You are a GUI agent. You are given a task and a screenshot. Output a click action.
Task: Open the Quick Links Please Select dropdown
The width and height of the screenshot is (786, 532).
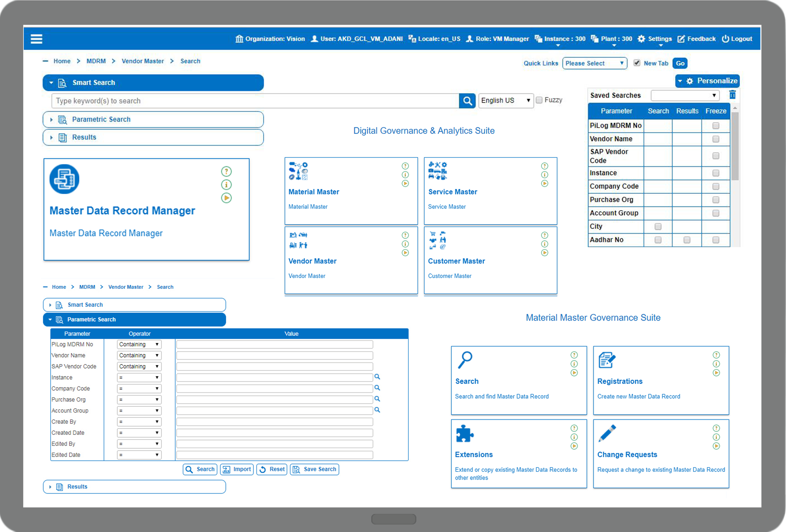click(595, 63)
